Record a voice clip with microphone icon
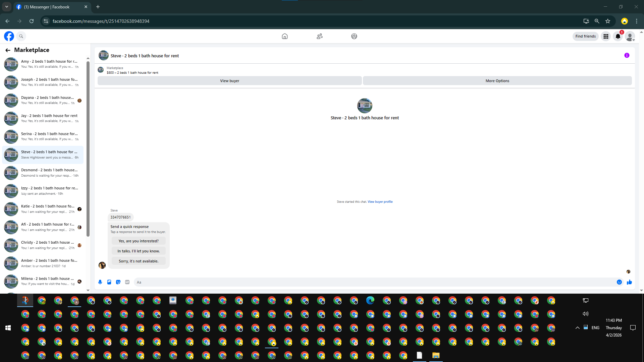The width and height of the screenshot is (644, 362). click(100, 282)
